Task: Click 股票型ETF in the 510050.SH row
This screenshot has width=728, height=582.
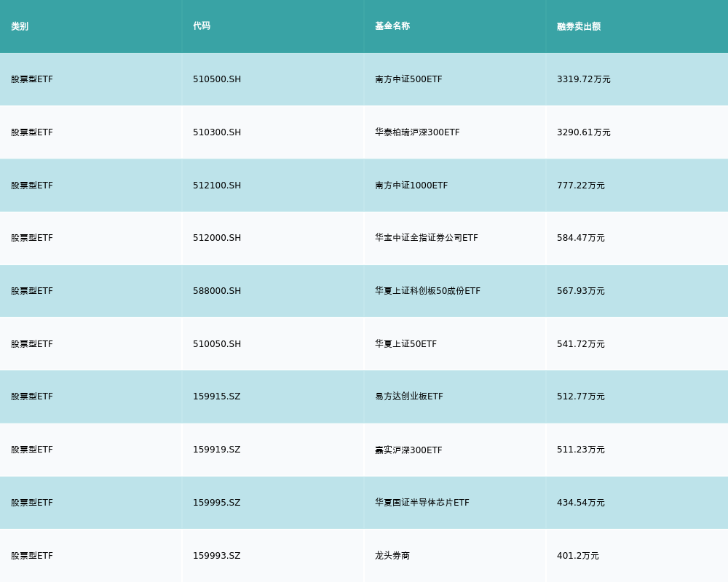Action: click(x=32, y=344)
